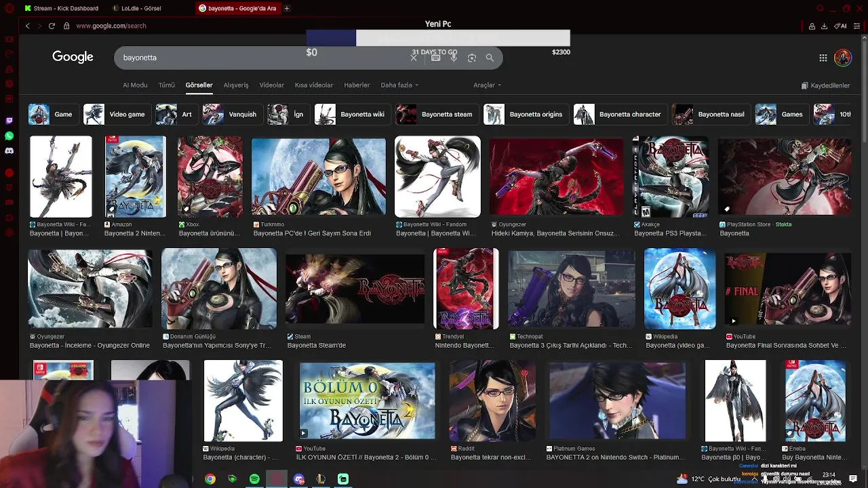The height and width of the screenshot is (488, 868).
Task: Open Kaydedilenler saved items
Action: (825, 86)
